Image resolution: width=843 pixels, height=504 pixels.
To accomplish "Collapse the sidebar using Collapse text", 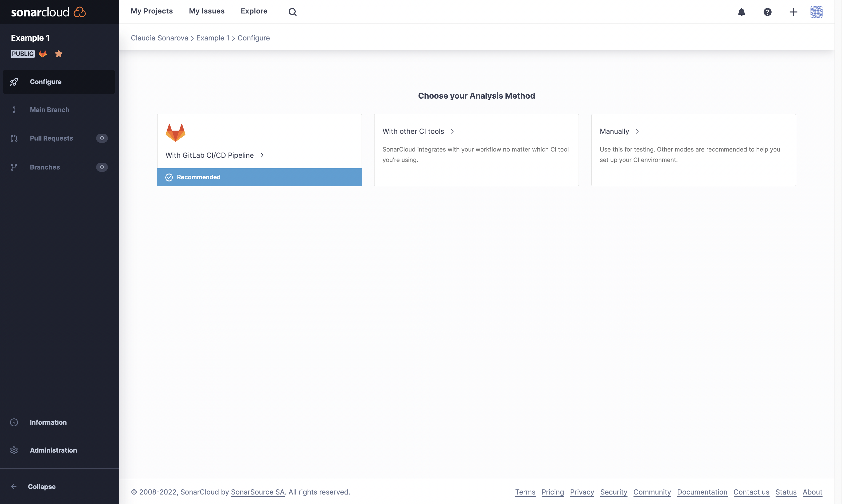I will (42, 487).
